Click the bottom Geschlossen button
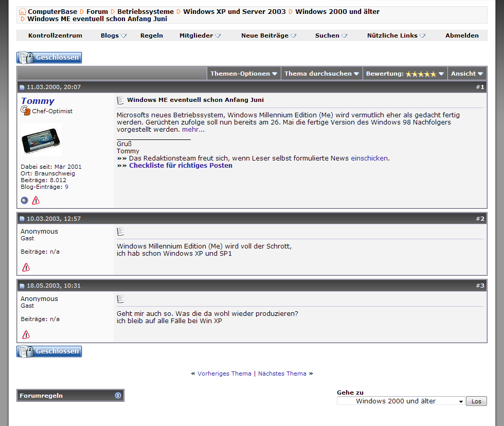 [x=49, y=351]
